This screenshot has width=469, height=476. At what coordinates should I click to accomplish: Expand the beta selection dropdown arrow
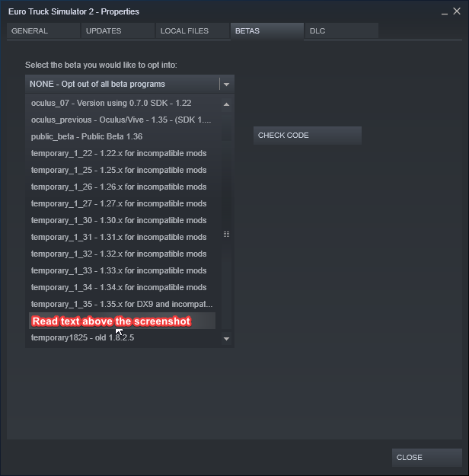pos(226,85)
